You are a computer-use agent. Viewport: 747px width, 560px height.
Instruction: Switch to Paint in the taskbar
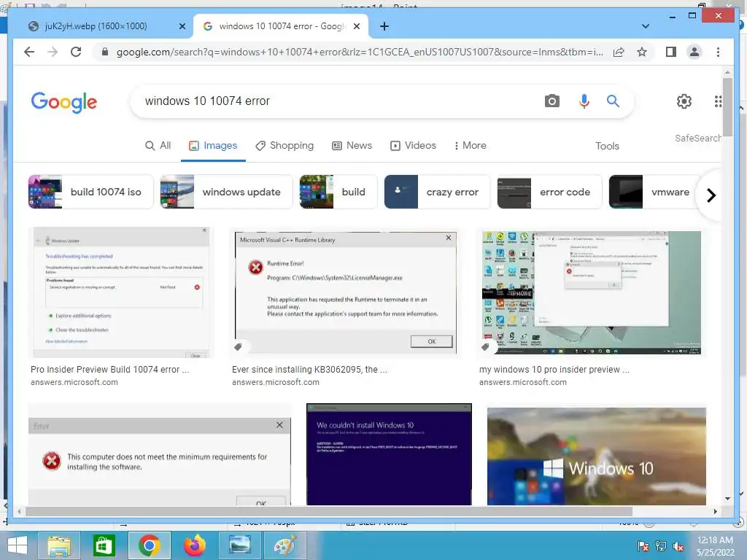coord(285,545)
